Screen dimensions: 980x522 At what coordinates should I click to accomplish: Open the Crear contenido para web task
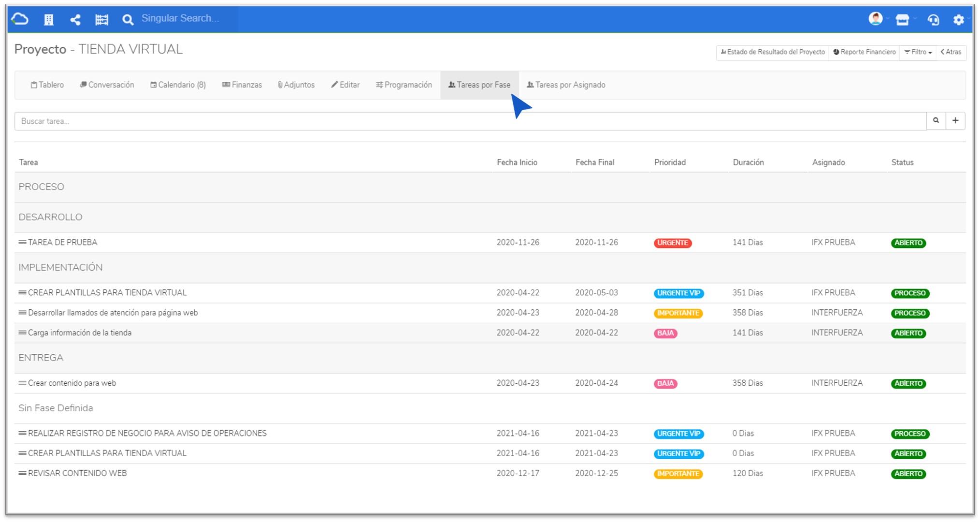[x=72, y=383]
